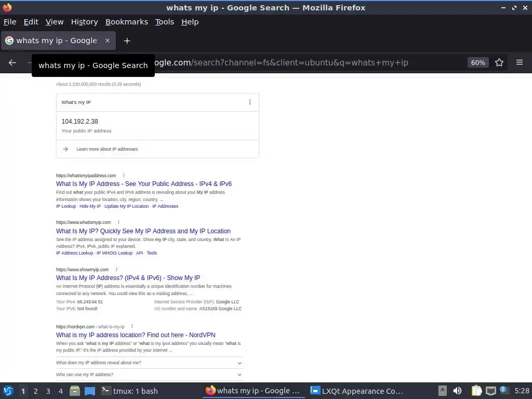Open the View menu

tap(55, 22)
